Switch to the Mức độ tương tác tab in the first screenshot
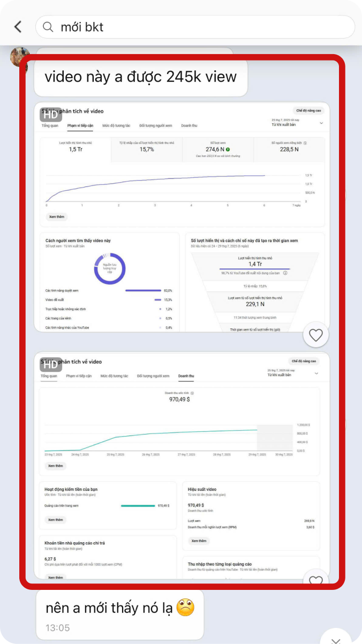This screenshot has height=644, width=362. pos(116,125)
